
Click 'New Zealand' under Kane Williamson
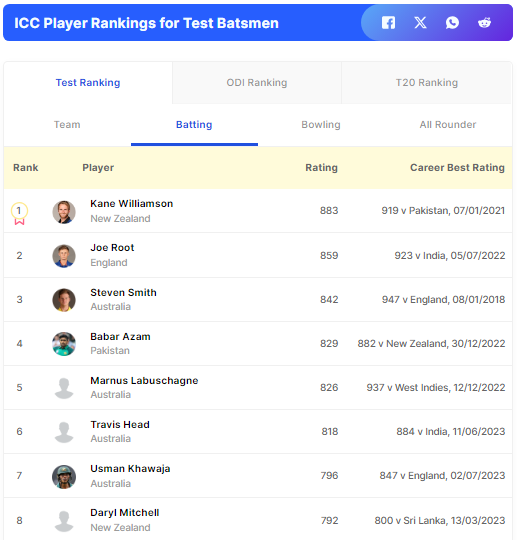[120, 219]
